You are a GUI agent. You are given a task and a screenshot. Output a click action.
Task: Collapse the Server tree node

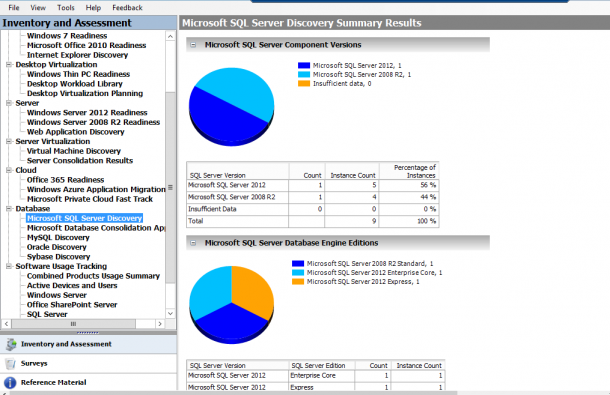(9, 103)
